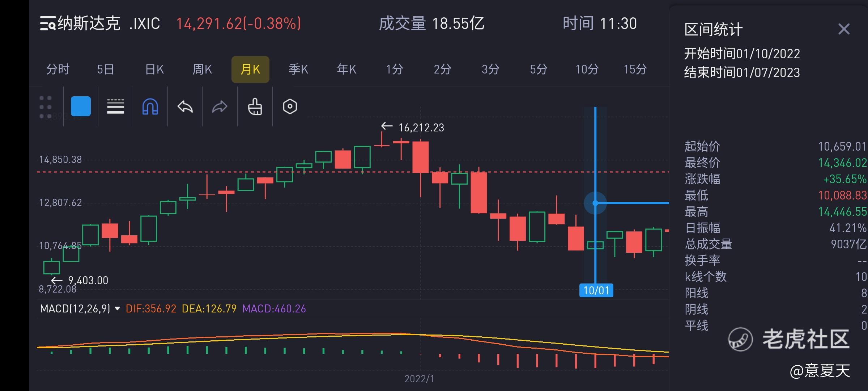Select the 日K chart tab
Viewport: 868px width, 391px height.
pyautogui.click(x=154, y=69)
